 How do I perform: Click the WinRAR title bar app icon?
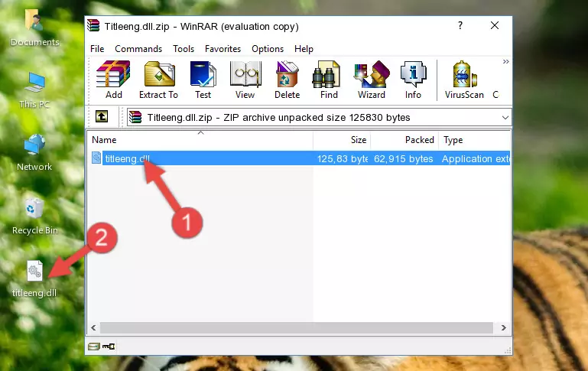coord(93,25)
